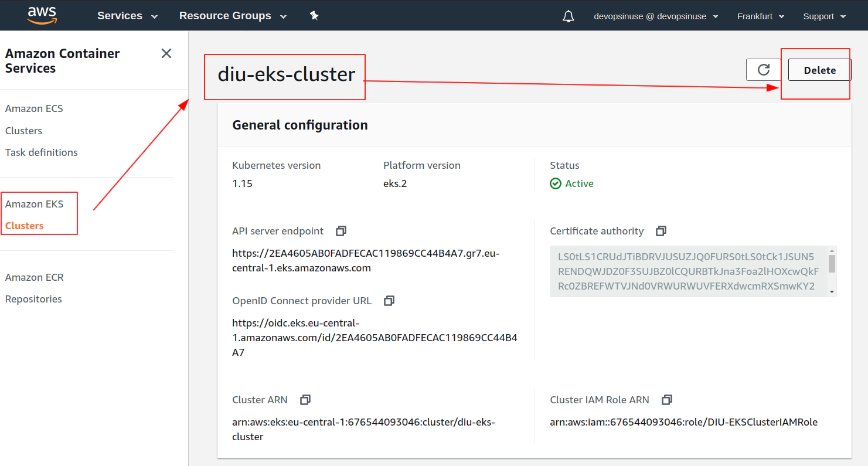Click the diu-eks-cluster title
This screenshot has height=466, width=868.
click(287, 74)
